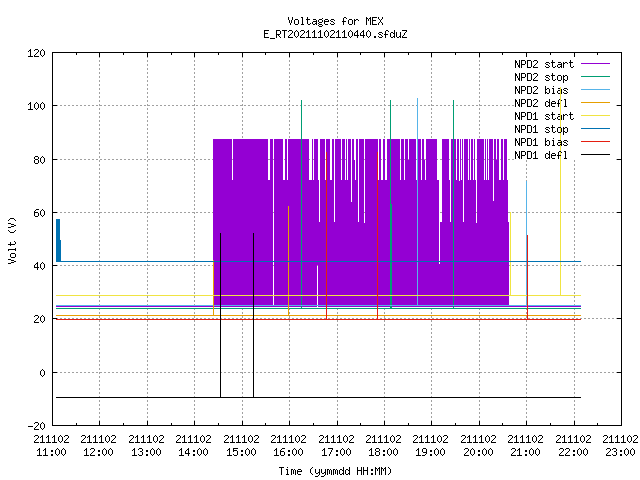Click the y-axis tick value 40
The height and width of the screenshot is (480, 640).
click(39, 266)
